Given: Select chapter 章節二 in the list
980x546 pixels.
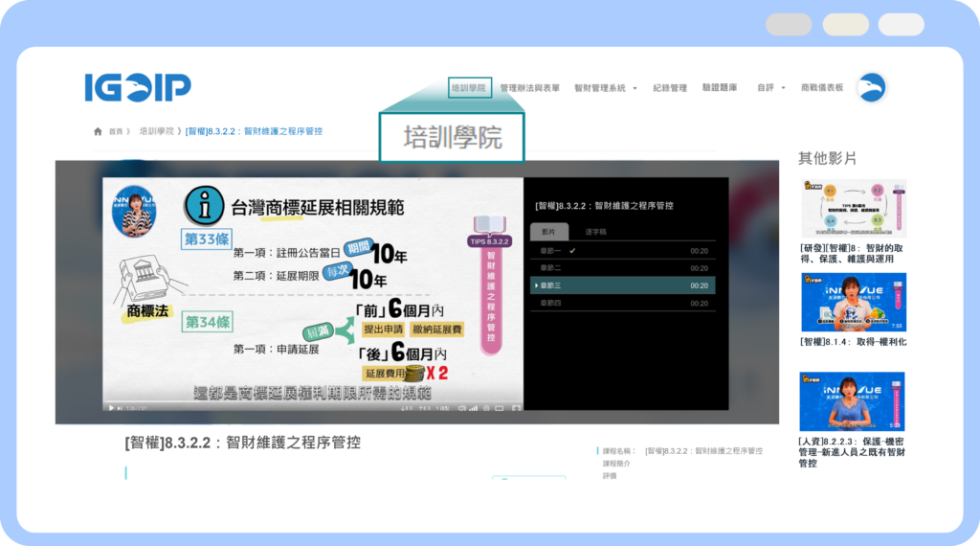Looking at the screenshot, I should coord(622,268).
